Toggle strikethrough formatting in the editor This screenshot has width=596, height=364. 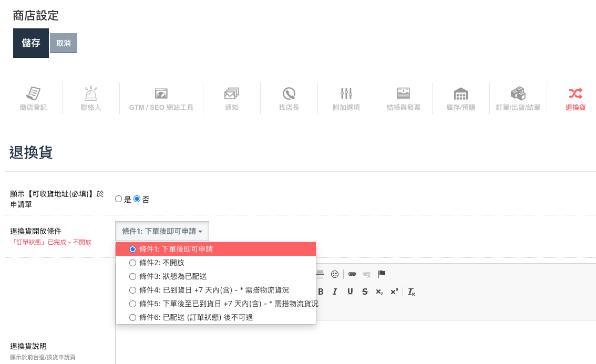click(365, 292)
